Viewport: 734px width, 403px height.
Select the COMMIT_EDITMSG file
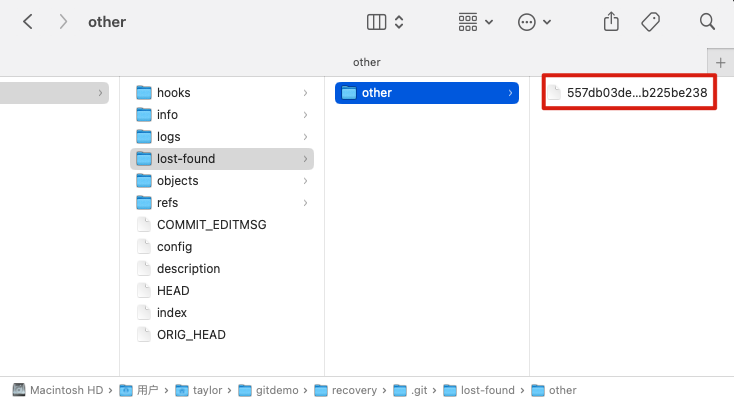tap(222, 225)
